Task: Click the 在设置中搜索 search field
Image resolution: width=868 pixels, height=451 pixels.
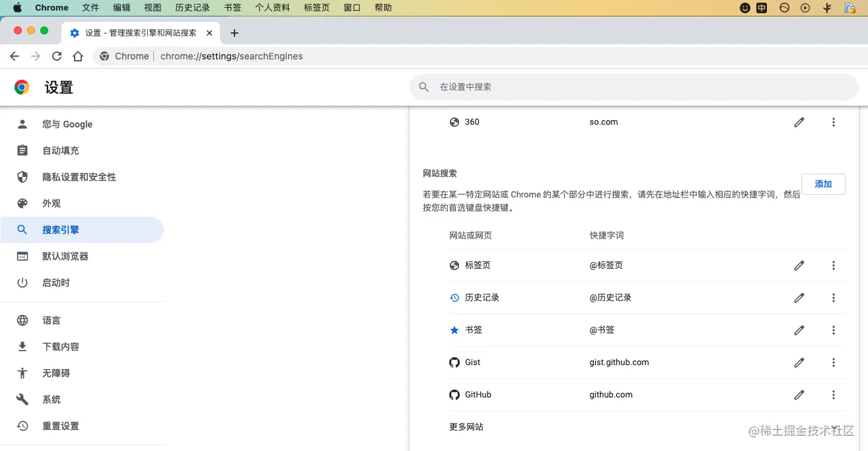Action: (x=634, y=87)
